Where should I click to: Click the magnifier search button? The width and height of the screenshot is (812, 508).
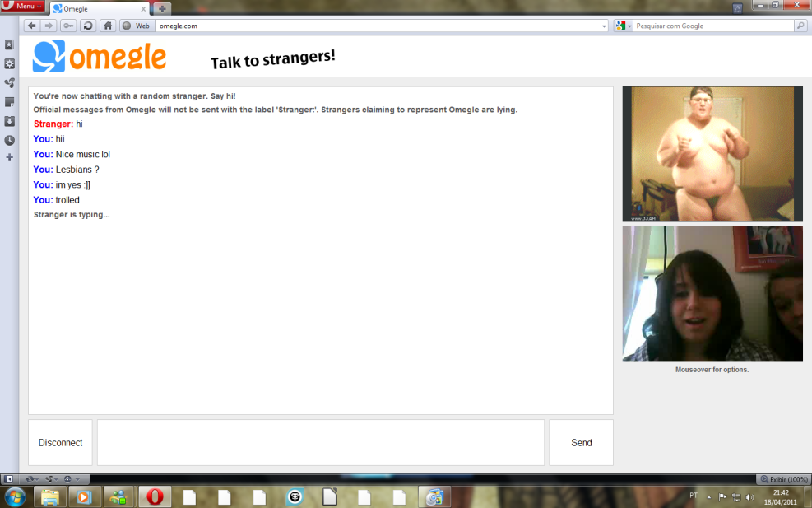[800, 26]
